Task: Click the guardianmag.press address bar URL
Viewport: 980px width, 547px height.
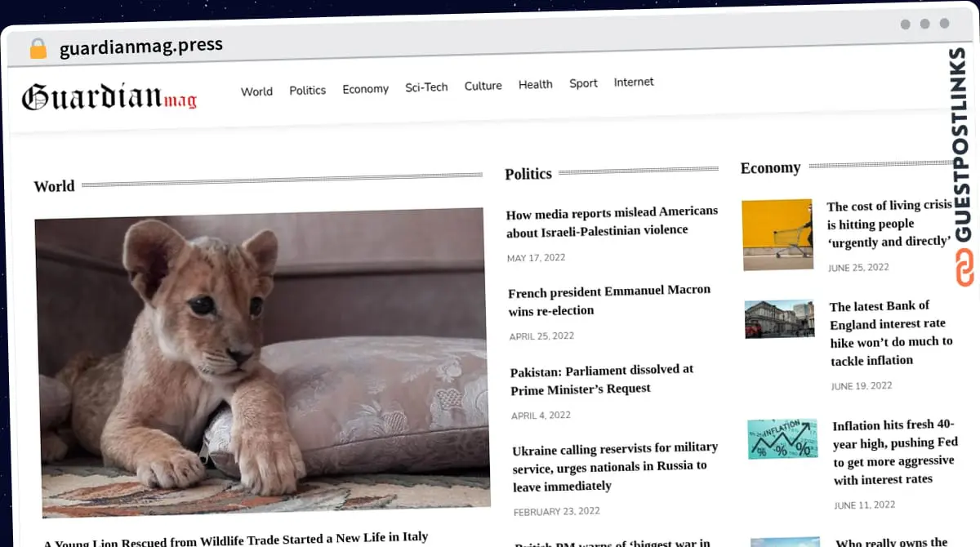Action: [141, 47]
